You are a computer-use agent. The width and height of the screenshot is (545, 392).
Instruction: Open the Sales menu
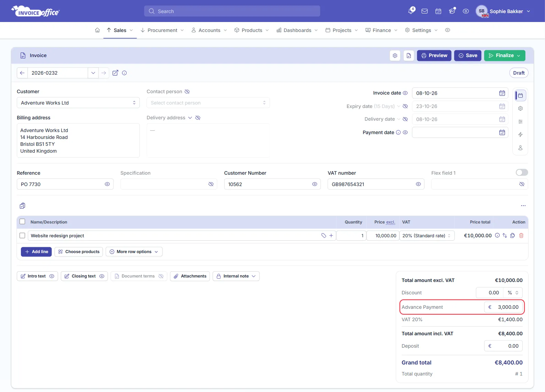click(120, 30)
